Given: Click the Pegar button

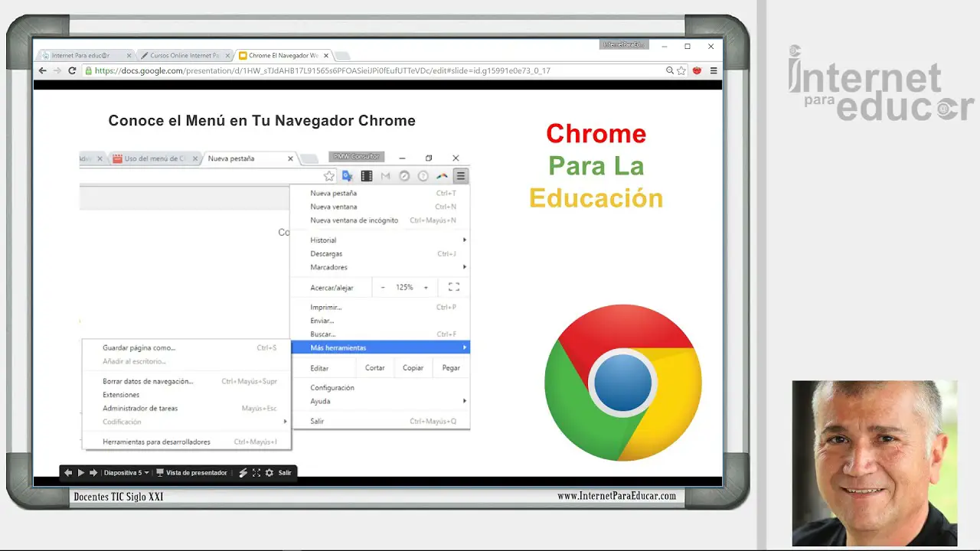Looking at the screenshot, I should click(x=451, y=368).
